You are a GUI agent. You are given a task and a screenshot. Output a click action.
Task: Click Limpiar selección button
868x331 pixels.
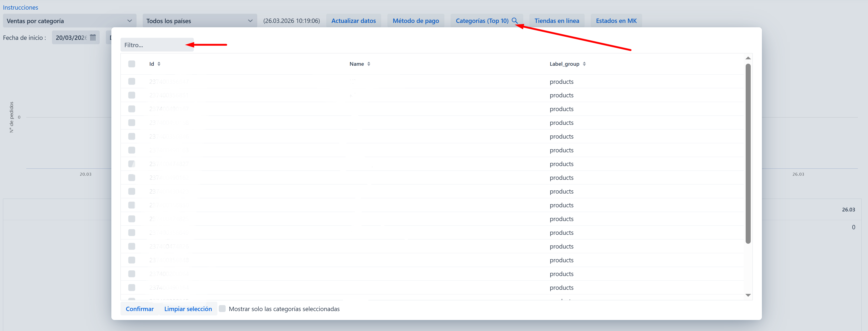[188, 309]
